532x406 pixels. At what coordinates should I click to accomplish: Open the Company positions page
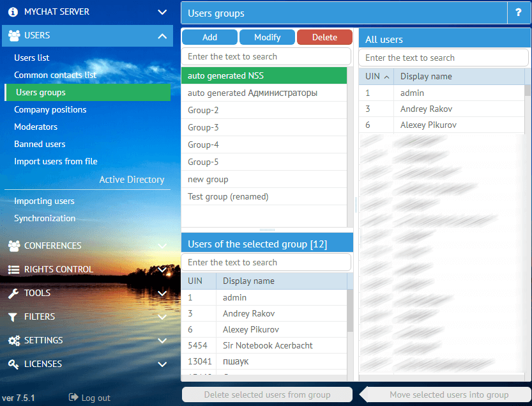(x=51, y=109)
